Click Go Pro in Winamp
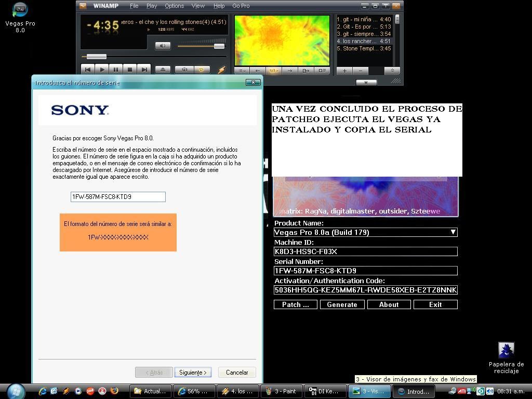 (x=241, y=6)
